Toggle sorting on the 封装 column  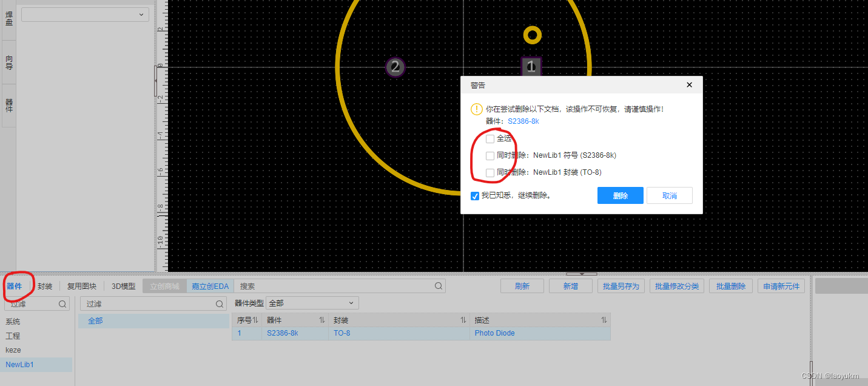[463, 320]
